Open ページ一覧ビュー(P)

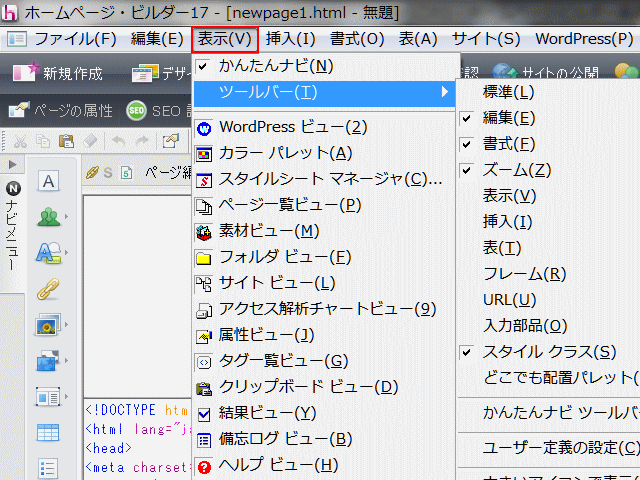(324, 205)
